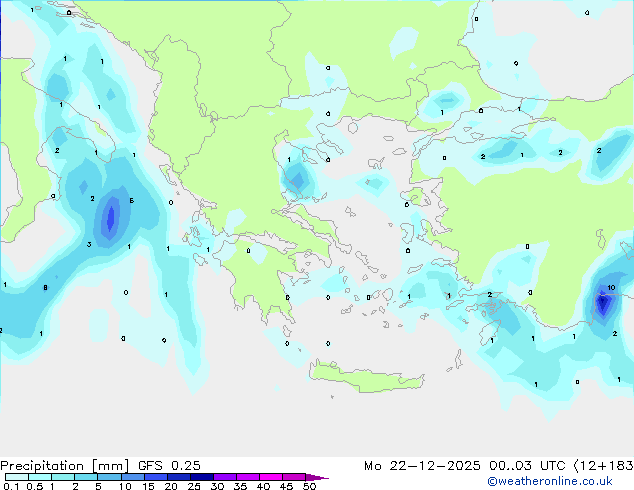Click the legend label '0.1'
The width and height of the screenshot is (634, 490).
(x=11, y=486)
